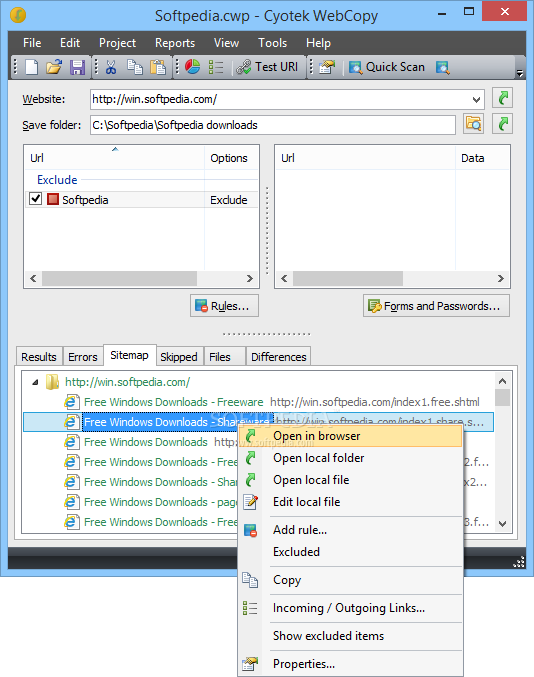
Task: Open the File menu
Action: pos(32,43)
